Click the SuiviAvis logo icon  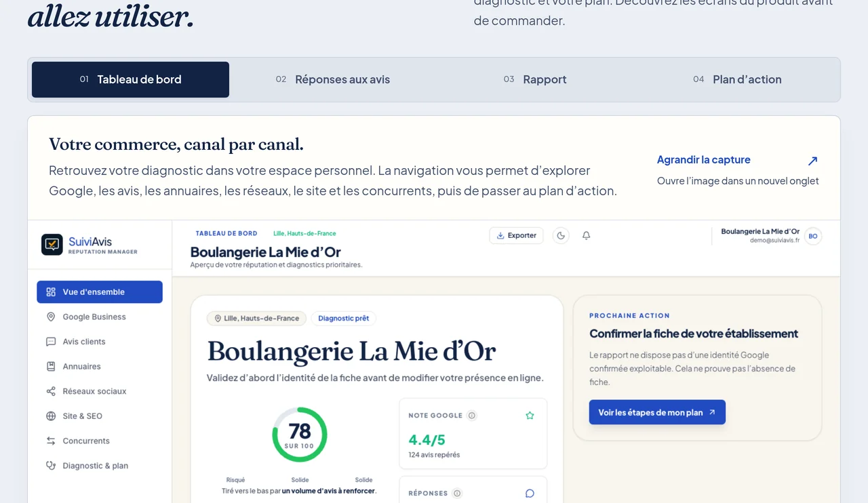52,245
